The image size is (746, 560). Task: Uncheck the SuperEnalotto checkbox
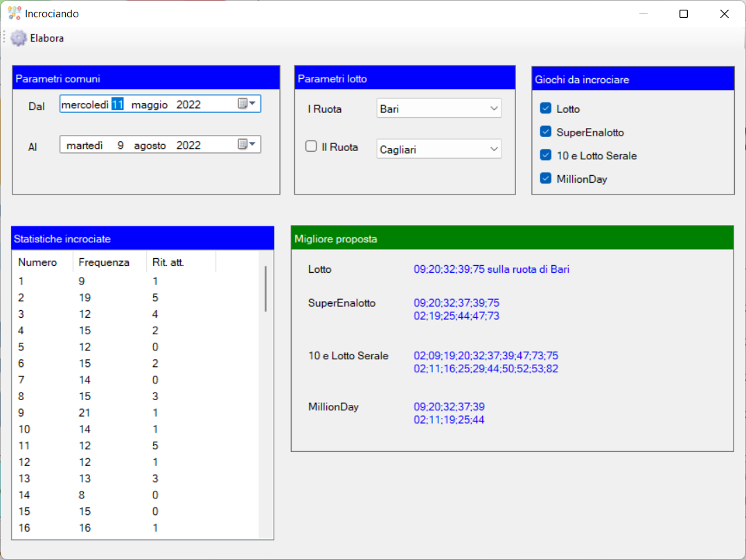(546, 132)
